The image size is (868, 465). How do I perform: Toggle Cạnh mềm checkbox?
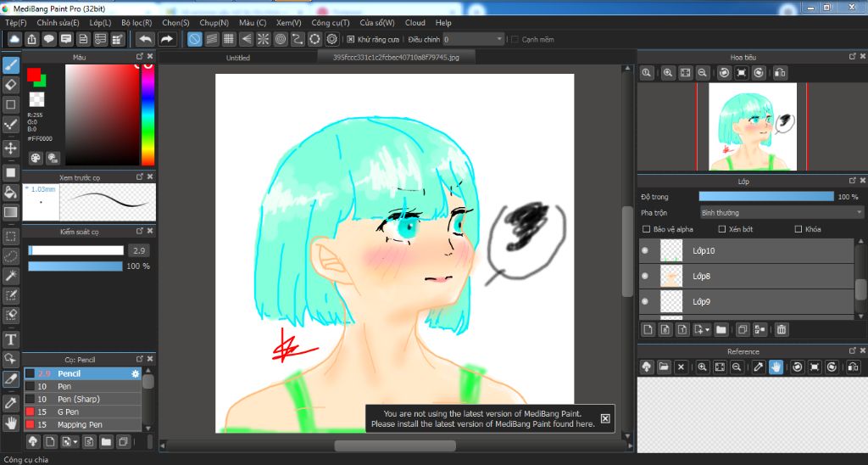click(515, 39)
